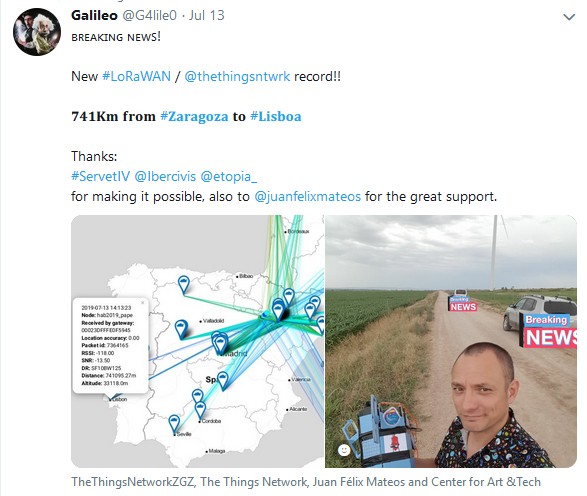Screen dimensions: 587x496
Task: Visit the @juanfelixmateos profile mention
Action: 307,197
